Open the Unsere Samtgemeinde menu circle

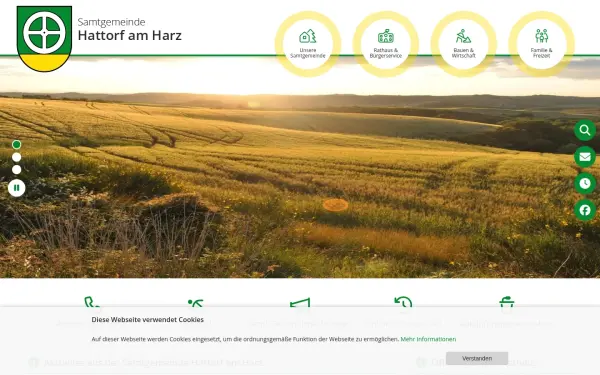[308, 44]
